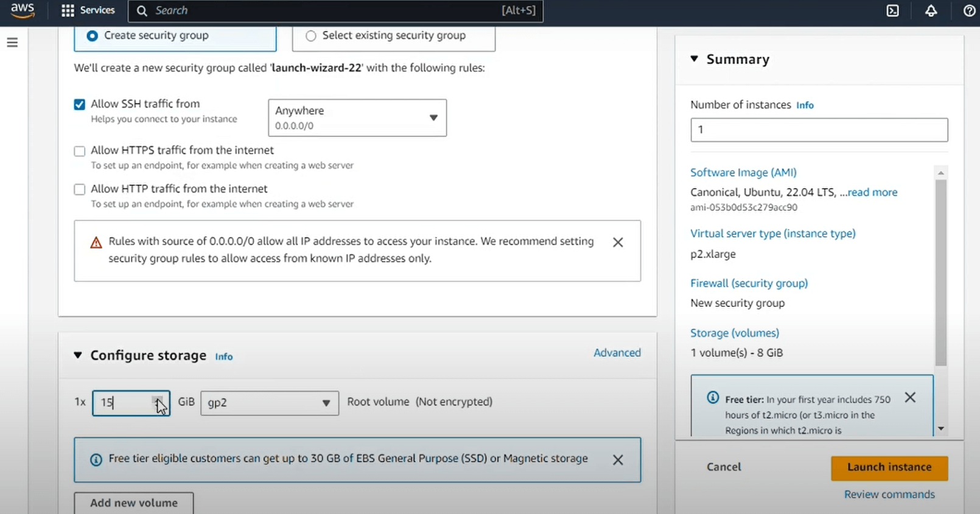Open the gp2 volume type dropdown

tap(269, 403)
